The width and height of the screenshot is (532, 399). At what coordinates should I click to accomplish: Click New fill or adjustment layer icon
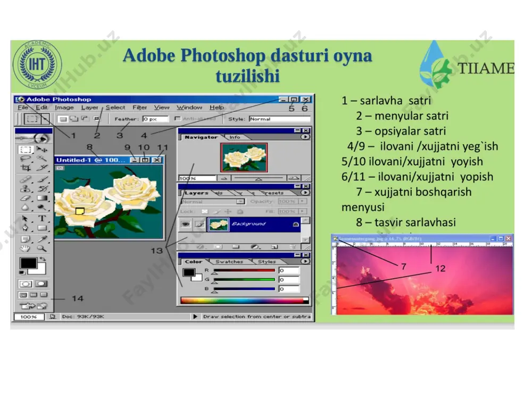pyautogui.click(x=255, y=247)
